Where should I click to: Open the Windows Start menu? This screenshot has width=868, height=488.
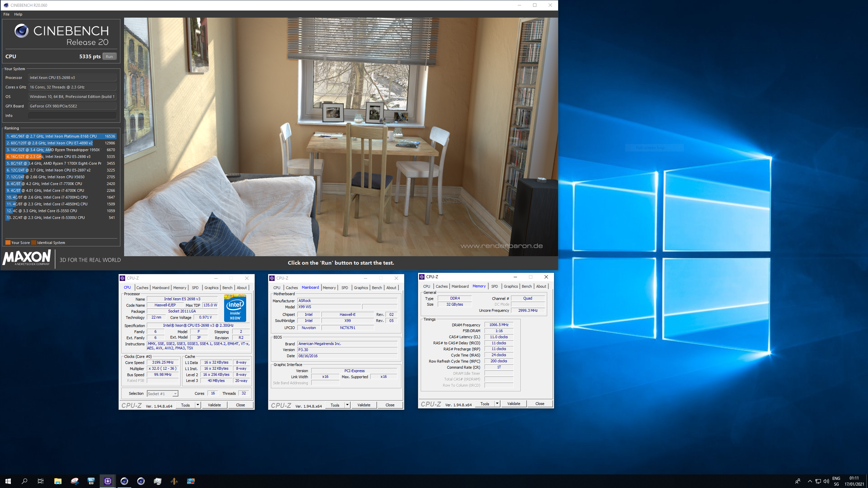point(8,481)
